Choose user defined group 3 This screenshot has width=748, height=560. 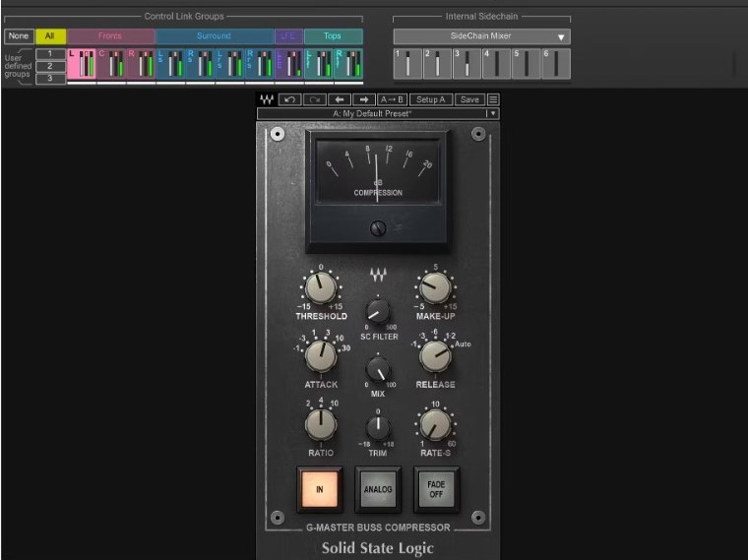50,79
